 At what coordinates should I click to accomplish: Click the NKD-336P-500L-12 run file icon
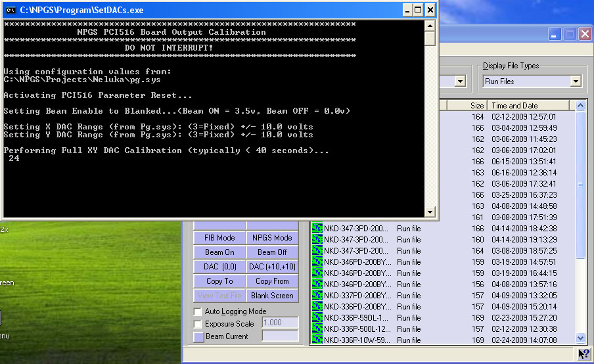point(317,329)
